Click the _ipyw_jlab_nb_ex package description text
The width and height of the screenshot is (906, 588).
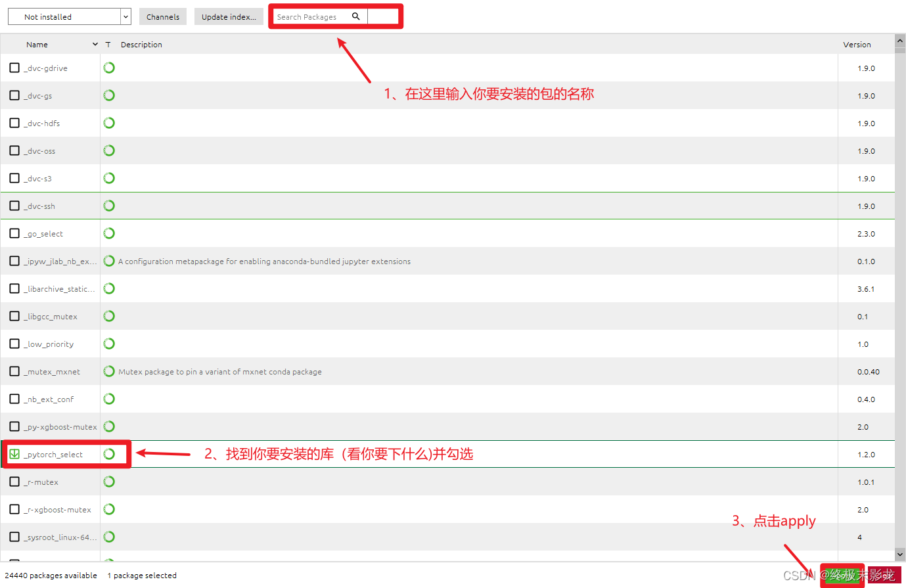264,261
